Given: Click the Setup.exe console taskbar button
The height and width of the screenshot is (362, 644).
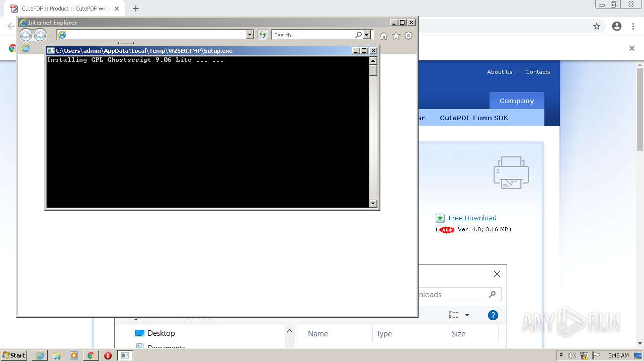Looking at the screenshot, I should 125,355.
